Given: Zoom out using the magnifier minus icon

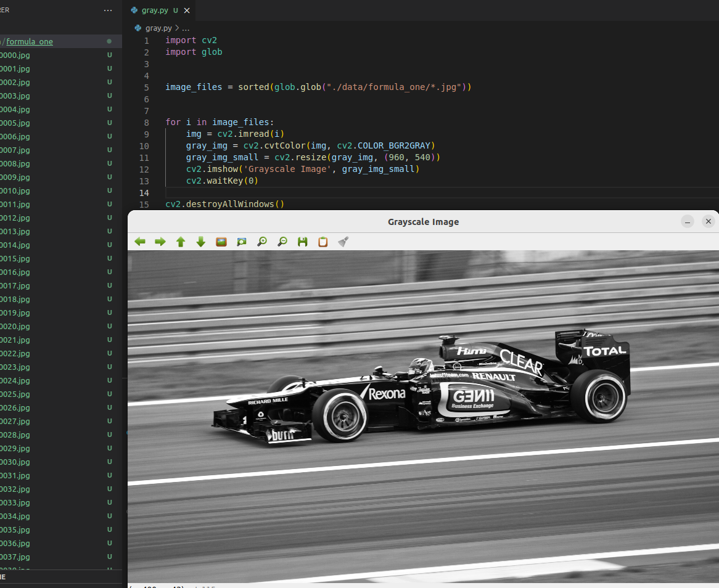Looking at the screenshot, I should [282, 242].
